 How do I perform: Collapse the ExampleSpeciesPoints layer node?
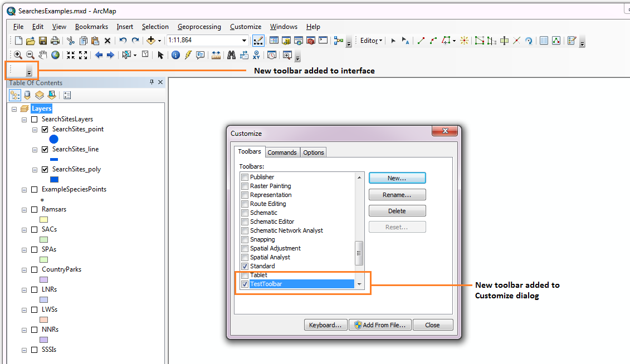click(24, 190)
